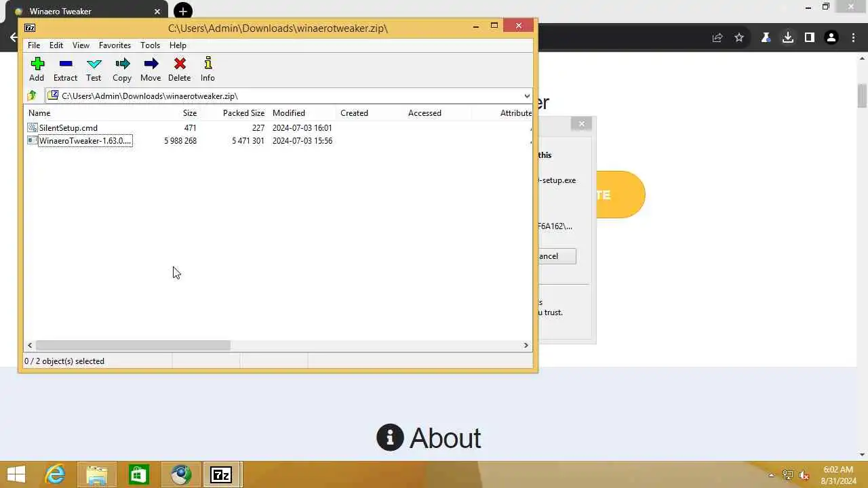The width and height of the screenshot is (868, 488).
Task: Select SilentSetup.cmd file icon
Action: tap(33, 127)
